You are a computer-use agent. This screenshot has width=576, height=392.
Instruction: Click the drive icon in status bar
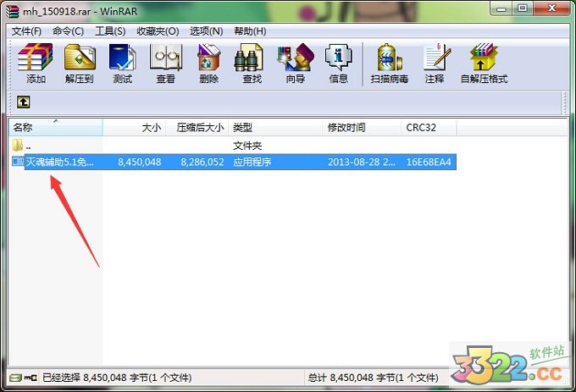(16, 378)
